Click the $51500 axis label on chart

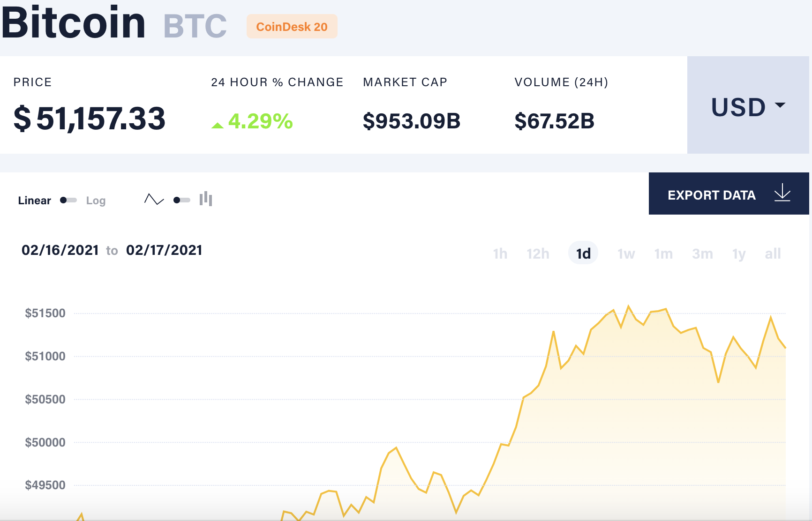(x=46, y=313)
